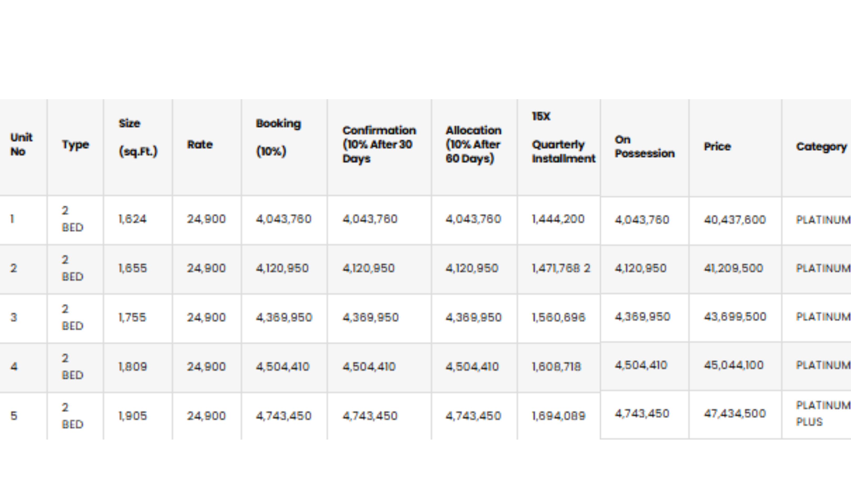Viewport: 851px width, 504px height.
Task: Click price cell 45,044,100
Action: pos(734,365)
